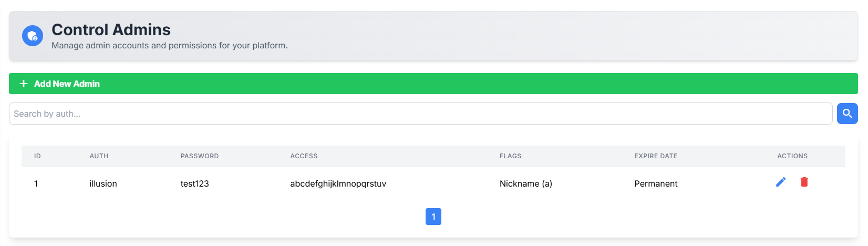Image resolution: width=868 pixels, height=246 pixels.
Task: Click the Nickname (a) flags cell
Action: [x=525, y=183]
